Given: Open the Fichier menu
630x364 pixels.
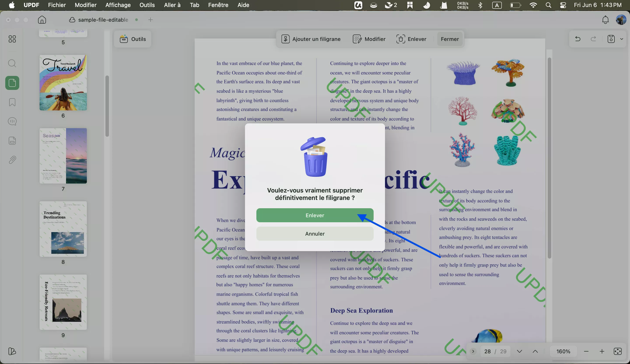Looking at the screenshot, I should point(57,5).
